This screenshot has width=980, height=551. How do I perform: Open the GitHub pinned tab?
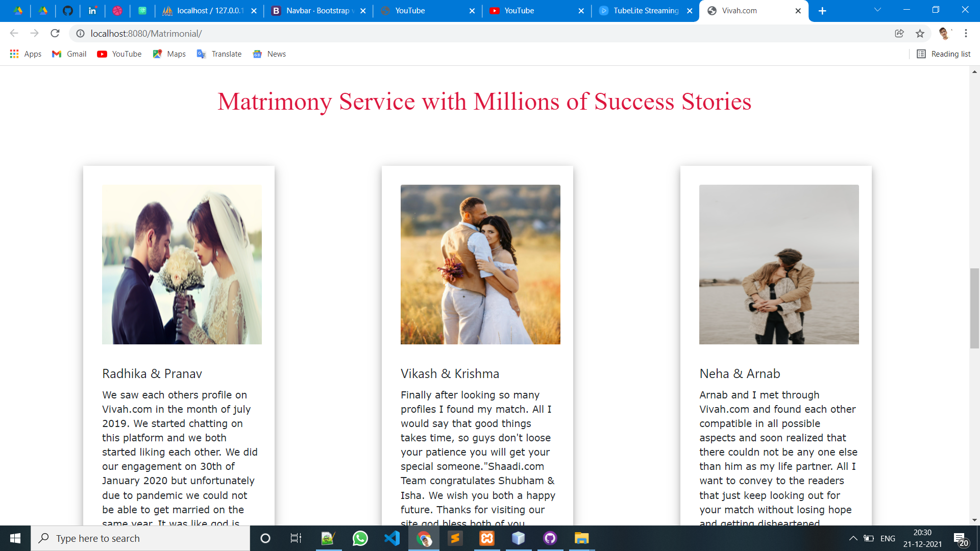coord(68,11)
